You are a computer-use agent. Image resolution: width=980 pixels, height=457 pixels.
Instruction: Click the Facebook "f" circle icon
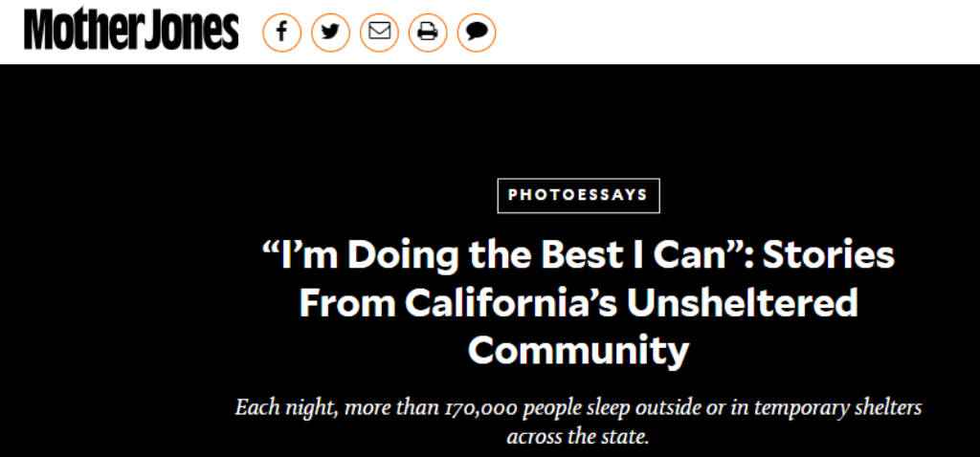click(281, 33)
